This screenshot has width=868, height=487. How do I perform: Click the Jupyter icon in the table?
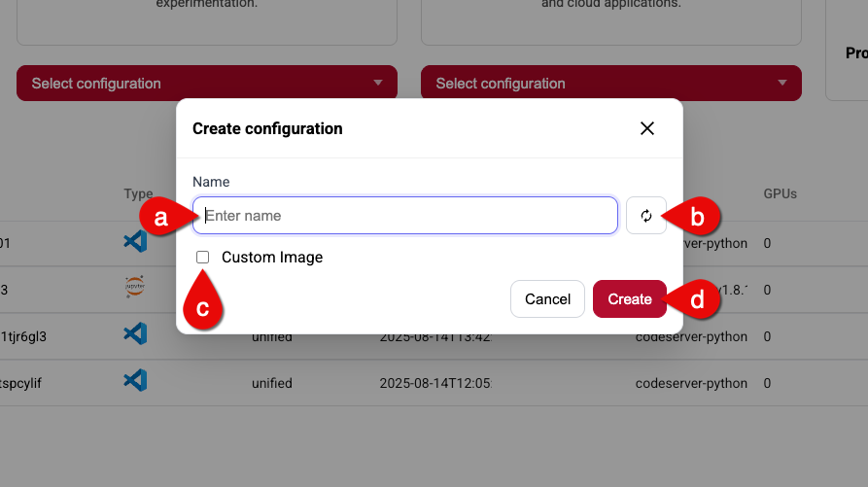135,288
